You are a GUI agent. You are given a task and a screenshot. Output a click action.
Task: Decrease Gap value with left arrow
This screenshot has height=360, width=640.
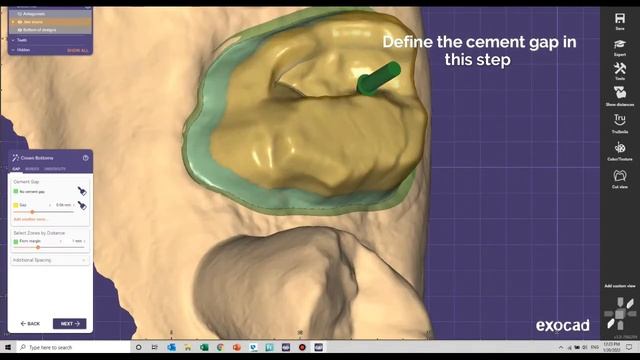(x=50, y=205)
